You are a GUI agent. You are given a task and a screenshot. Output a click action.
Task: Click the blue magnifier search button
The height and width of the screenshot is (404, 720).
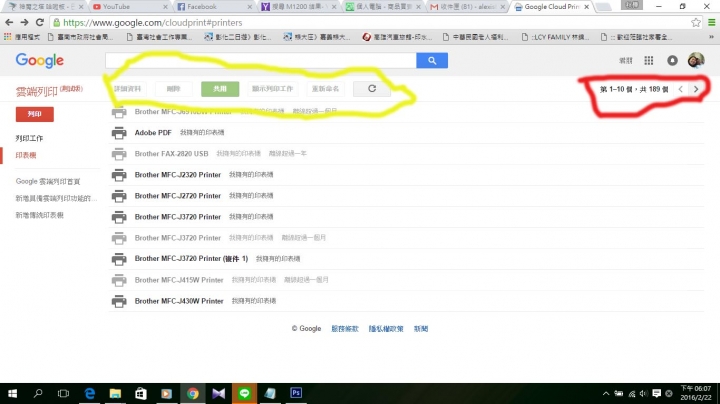(432, 61)
